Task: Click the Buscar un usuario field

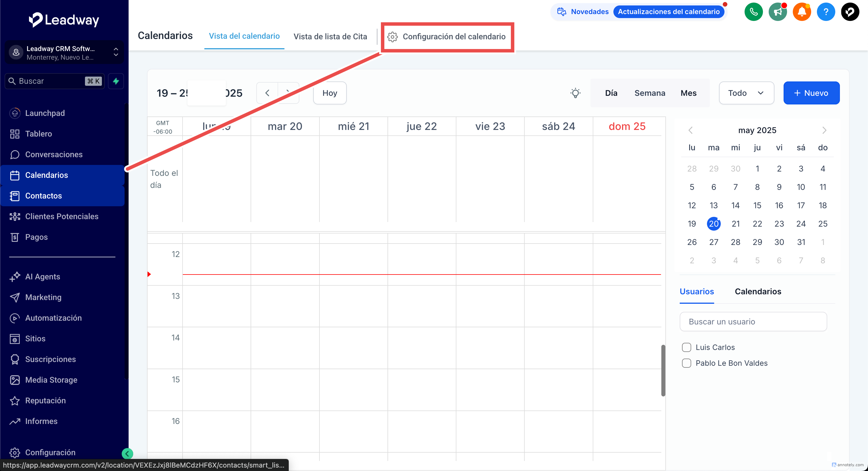Action: click(753, 322)
